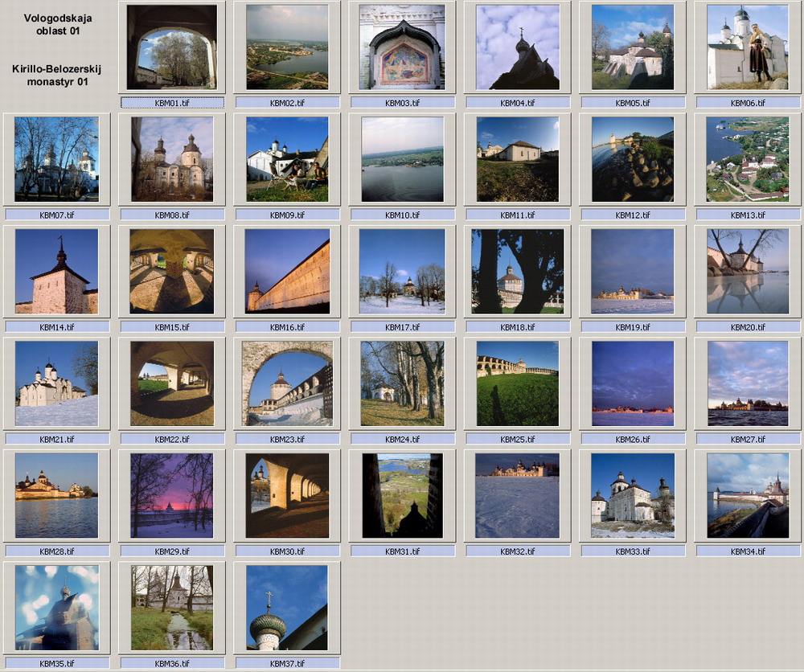Click the KBM23.tif stone arch thumbnail
The height and width of the screenshot is (672, 804).
(x=287, y=383)
